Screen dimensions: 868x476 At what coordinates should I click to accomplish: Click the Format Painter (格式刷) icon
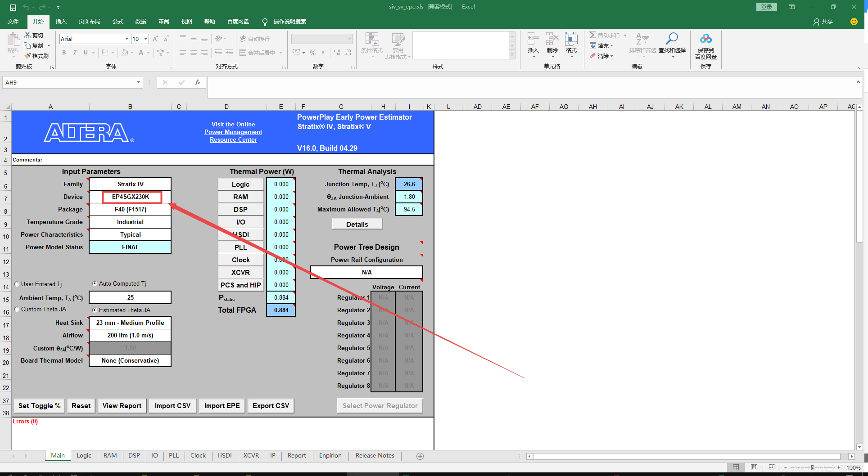point(27,56)
